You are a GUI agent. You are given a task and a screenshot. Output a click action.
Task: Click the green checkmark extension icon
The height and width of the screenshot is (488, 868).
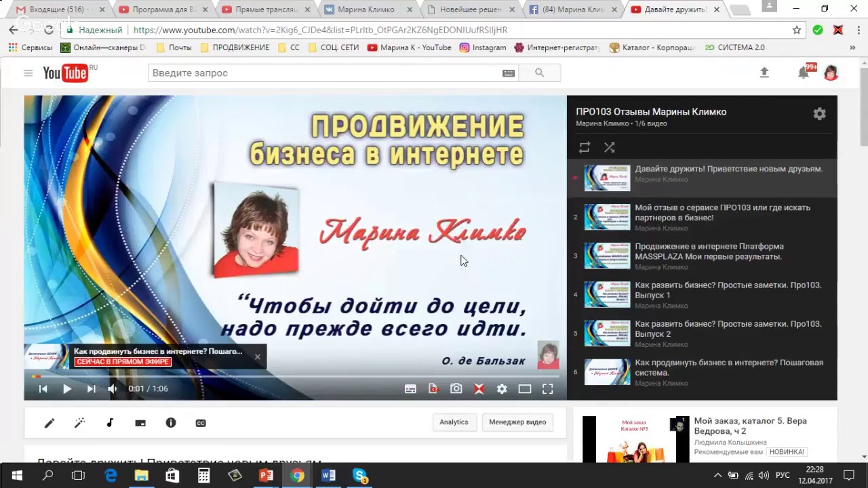pyautogui.click(x=818, y=30)
